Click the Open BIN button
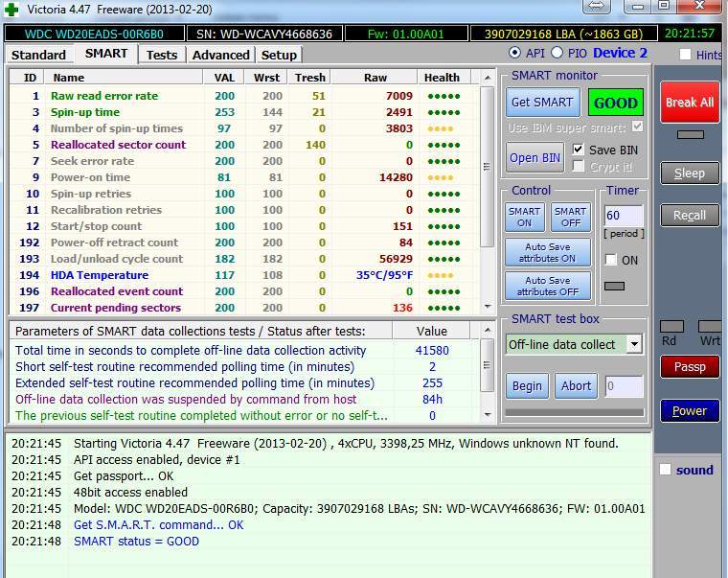Image resolution: width=728 pixels, height=578 pixels. [535, 158]
